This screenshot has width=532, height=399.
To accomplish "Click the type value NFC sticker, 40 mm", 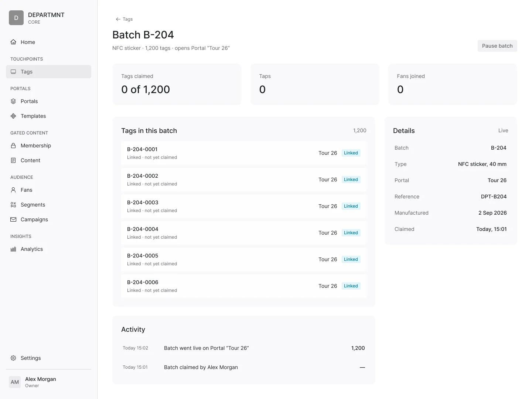I will 482,164.
